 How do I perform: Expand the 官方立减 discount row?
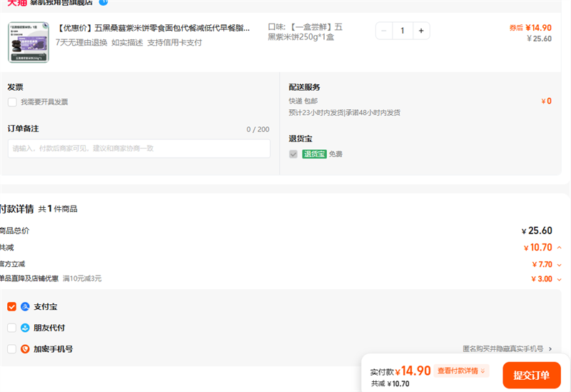tap(559, 264)
